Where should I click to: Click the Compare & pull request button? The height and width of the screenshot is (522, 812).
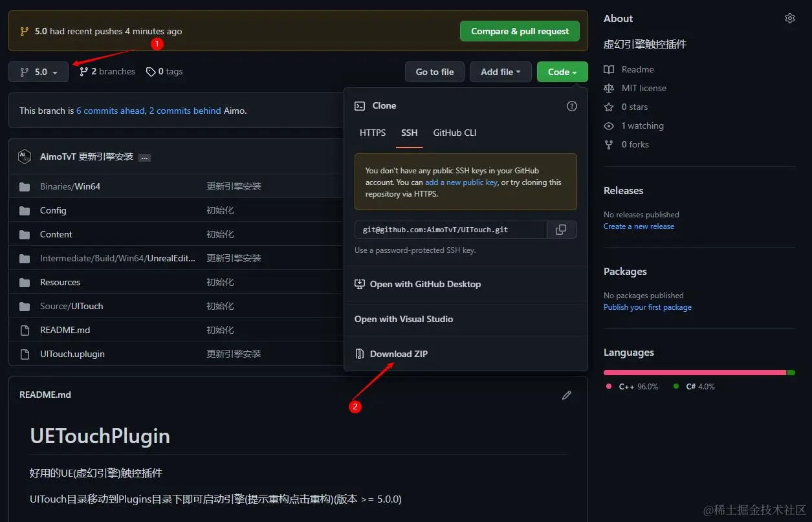click(x=520, y=31)
